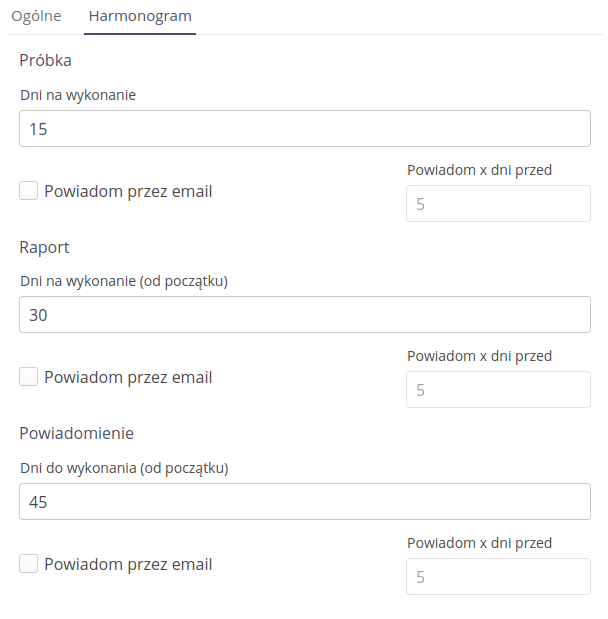Click the Raport section heading
Image resolution: width=608 pixels, height=619 pixels.
click(x=44, y=247)
